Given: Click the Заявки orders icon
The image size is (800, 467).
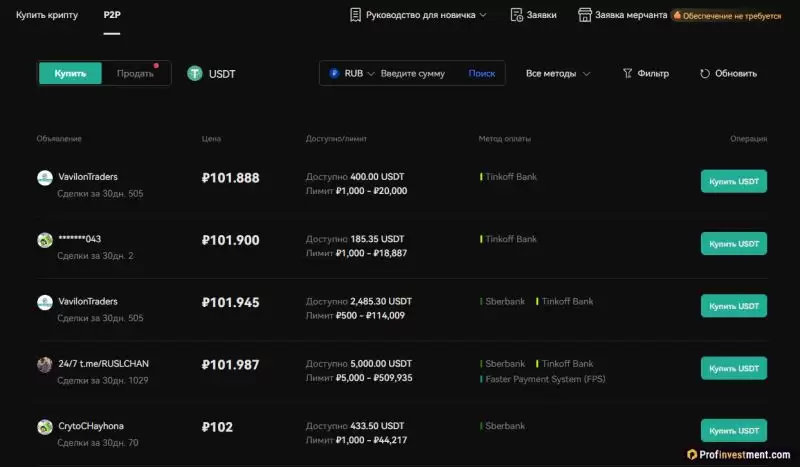Looking at the screenshot, I should [516, 15].
